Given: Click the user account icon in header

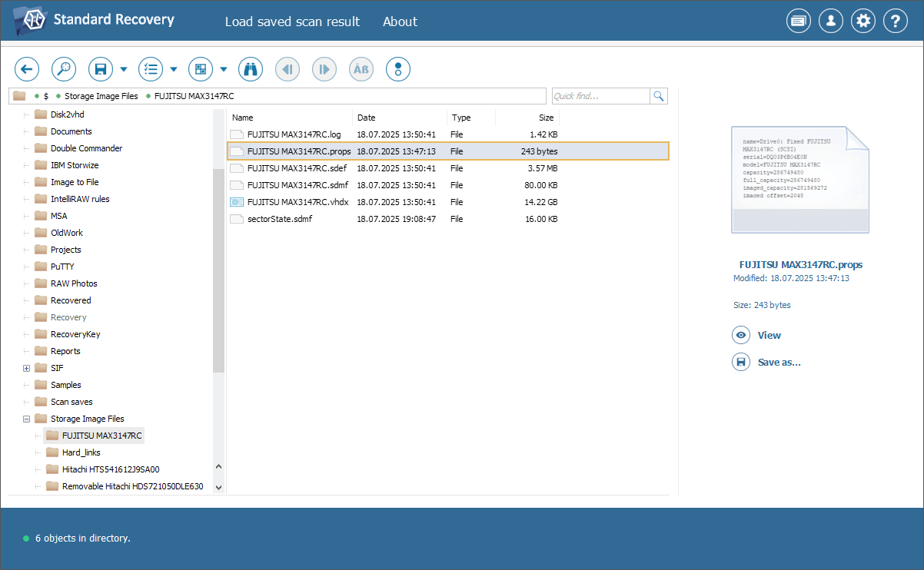Looking at the screenshot, I should (831, 22).
